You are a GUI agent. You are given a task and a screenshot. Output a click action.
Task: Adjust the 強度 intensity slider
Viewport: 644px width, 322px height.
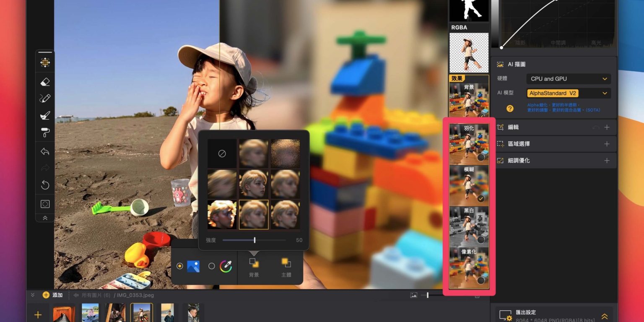click(254, 240)
